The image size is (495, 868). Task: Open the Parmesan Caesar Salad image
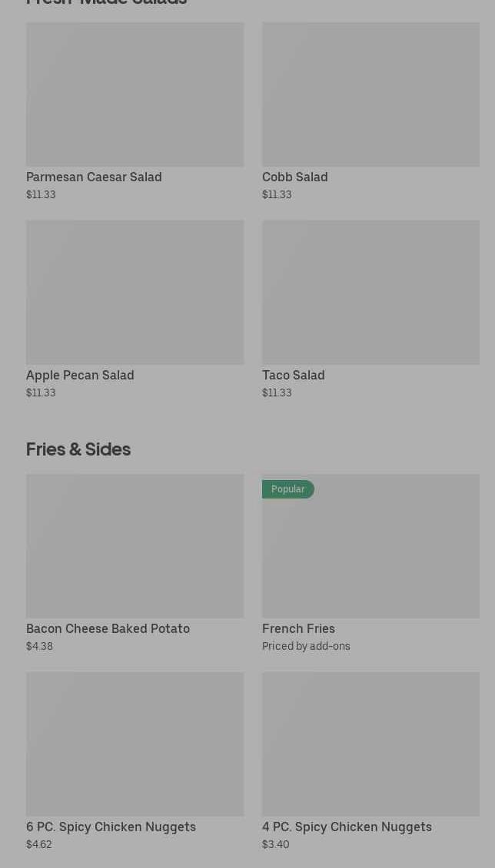coord(135,94)
